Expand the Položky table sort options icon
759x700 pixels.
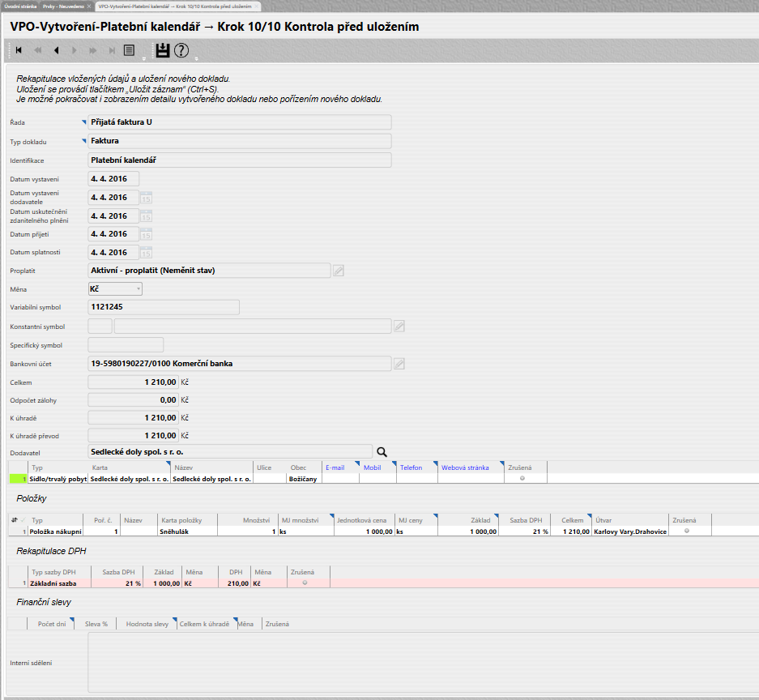(13, 519)
